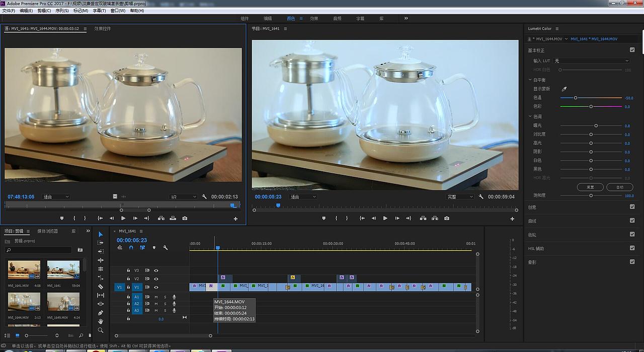Open the source monitor button editor plus

click(x=235, y=219)
